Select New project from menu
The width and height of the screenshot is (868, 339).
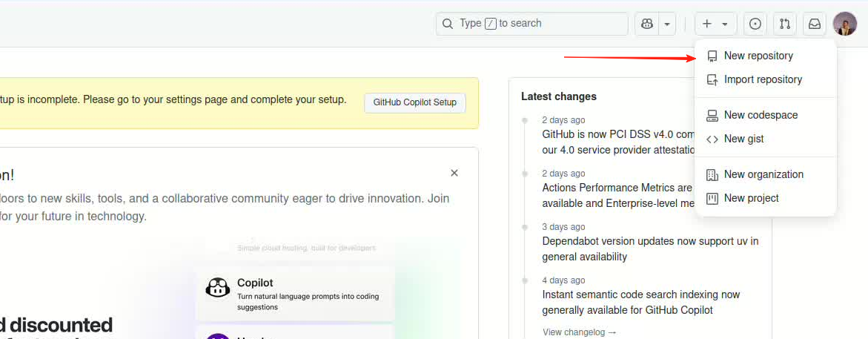pyautogui.click(x=765, y=198)
